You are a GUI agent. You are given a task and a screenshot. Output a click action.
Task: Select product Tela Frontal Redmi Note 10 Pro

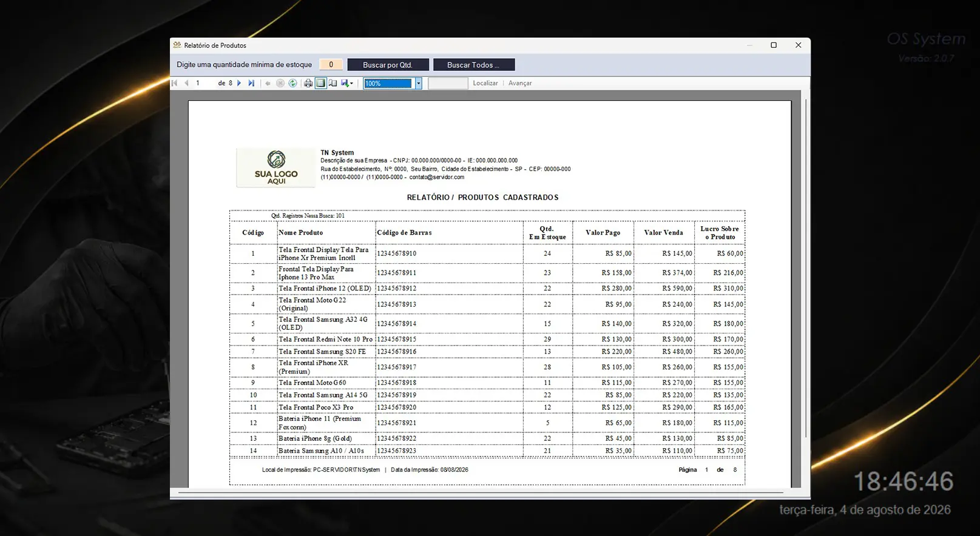[x=326, y=340]
